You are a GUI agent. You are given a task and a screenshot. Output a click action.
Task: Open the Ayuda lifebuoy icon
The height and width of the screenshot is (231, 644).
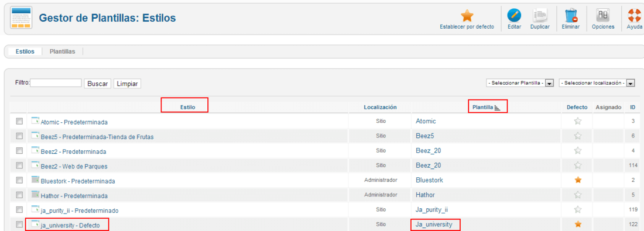click(x=635, y=16)
